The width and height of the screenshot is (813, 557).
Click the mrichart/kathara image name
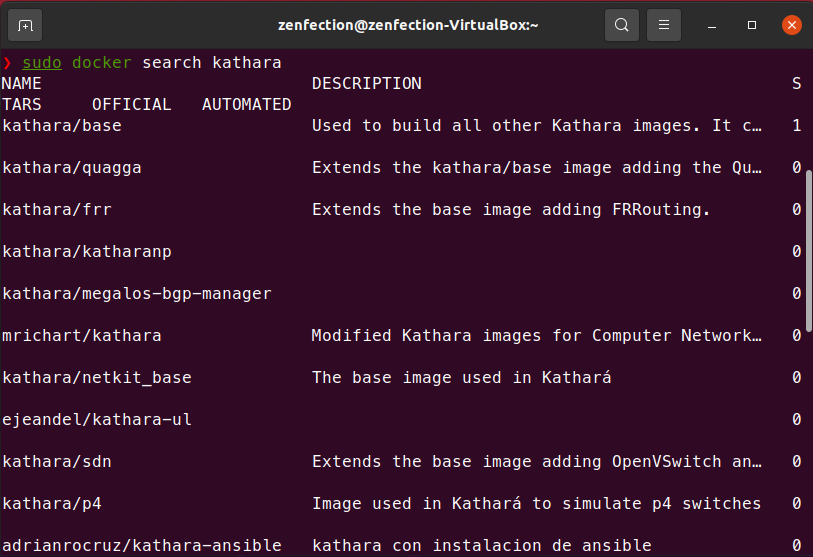click(82, 336)
